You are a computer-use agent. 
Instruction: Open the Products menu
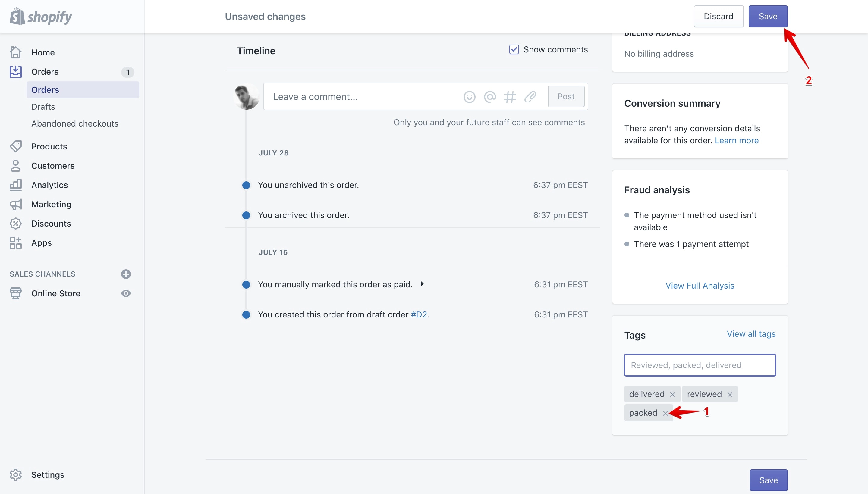[x=49, y=147]
